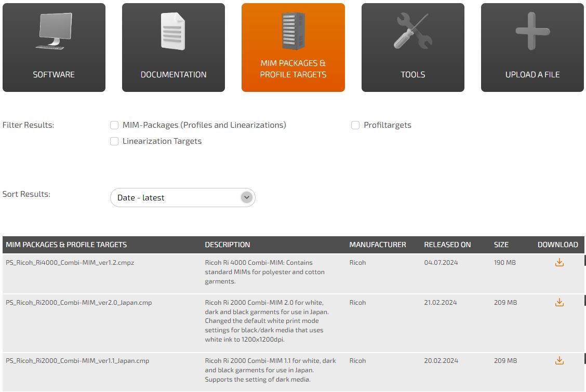
Task: Enable the MIM-Packages (Profiles and Linearizations) filter
Action: click(x=114, y=125)
